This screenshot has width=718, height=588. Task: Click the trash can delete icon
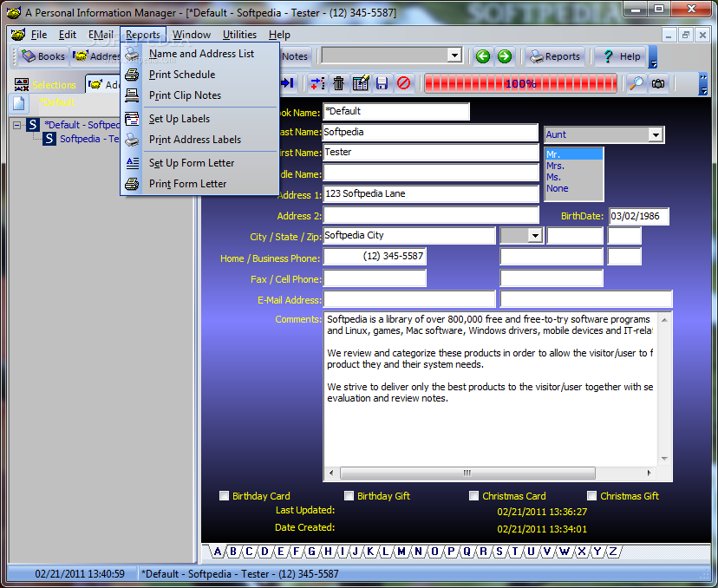pos(338,83)
